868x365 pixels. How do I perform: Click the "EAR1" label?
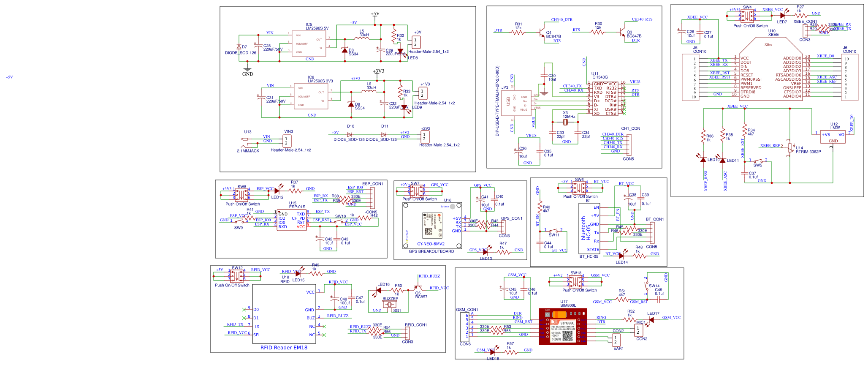(618, 349)
